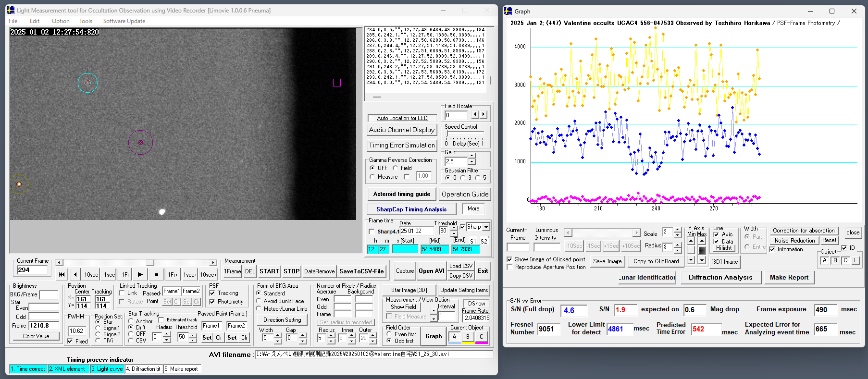Image resolution: width=868 pixels, height=379 pixels.
Task: Click the SaveToCSV-File button
Action: pos(361,271)
